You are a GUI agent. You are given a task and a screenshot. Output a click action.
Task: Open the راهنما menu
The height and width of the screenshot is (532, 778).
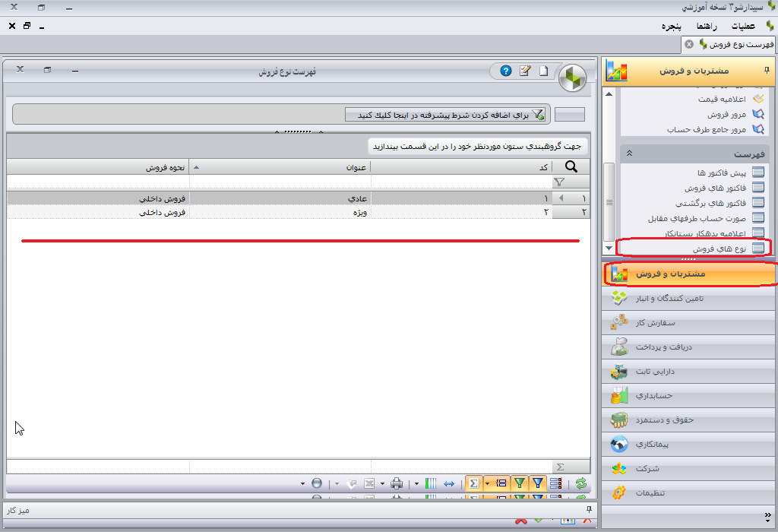(x=707, y=26)
